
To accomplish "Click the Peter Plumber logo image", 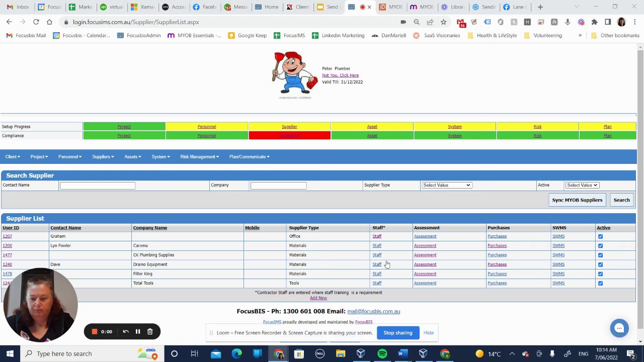I will (x=294, y=74).
